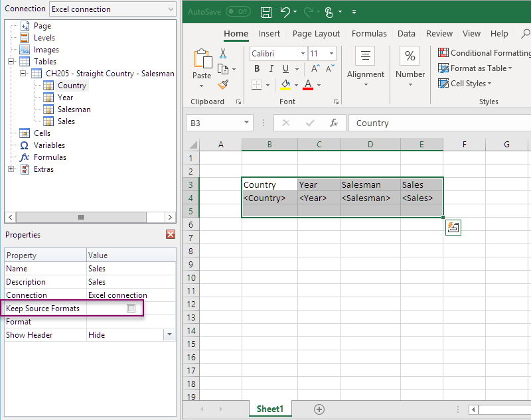The width and height of the screenshot is (531, 420).
Task: Select the Sheet1 tab
Action: pos(269,409)
